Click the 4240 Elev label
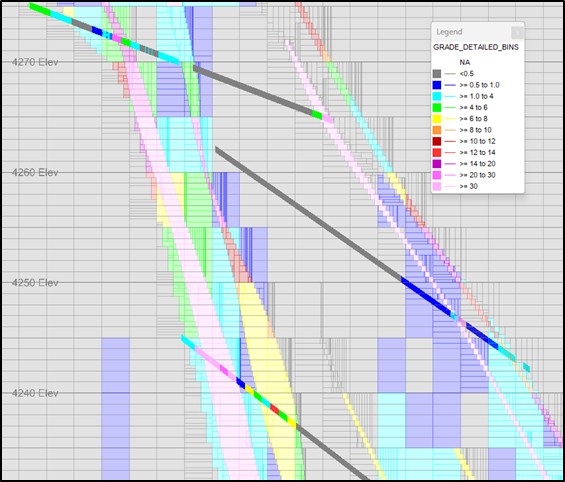The width and height of the screenshot is (565, 482). click(x=35, y=393)
